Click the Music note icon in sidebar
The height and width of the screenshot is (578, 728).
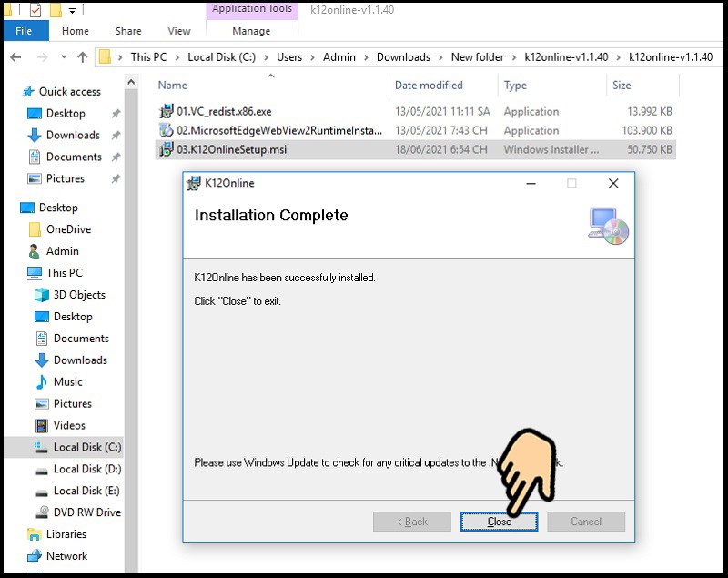[42, 382]
